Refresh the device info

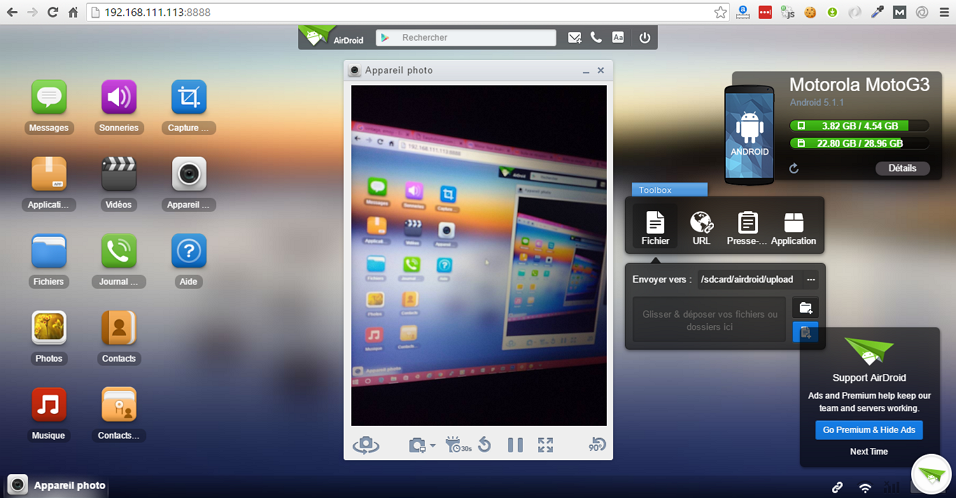[794, 168]
